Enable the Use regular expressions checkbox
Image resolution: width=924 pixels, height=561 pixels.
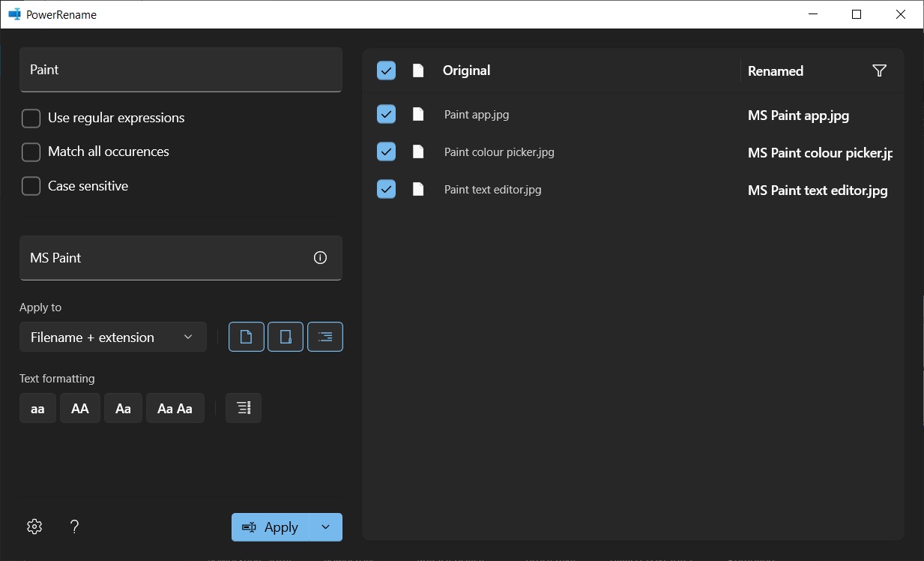pos(31,118)
